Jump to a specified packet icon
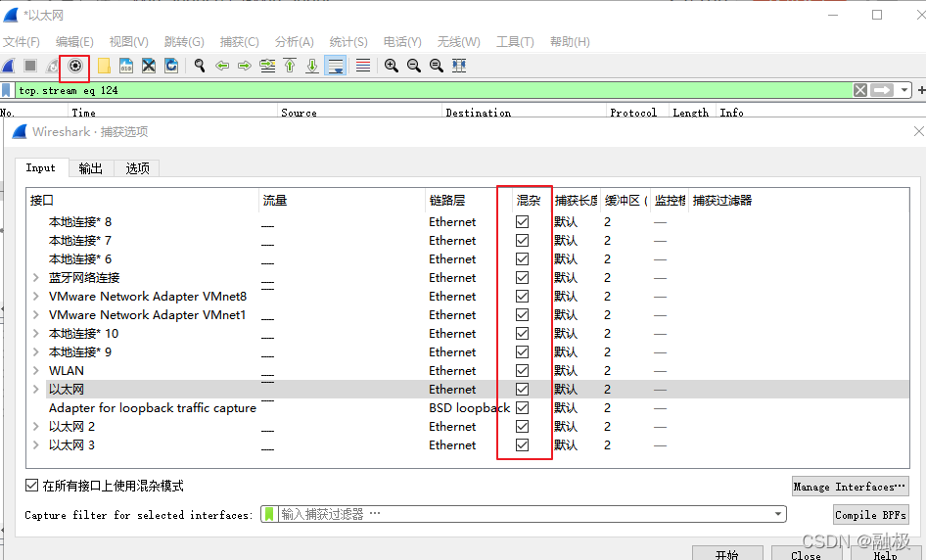 point(267,66)
